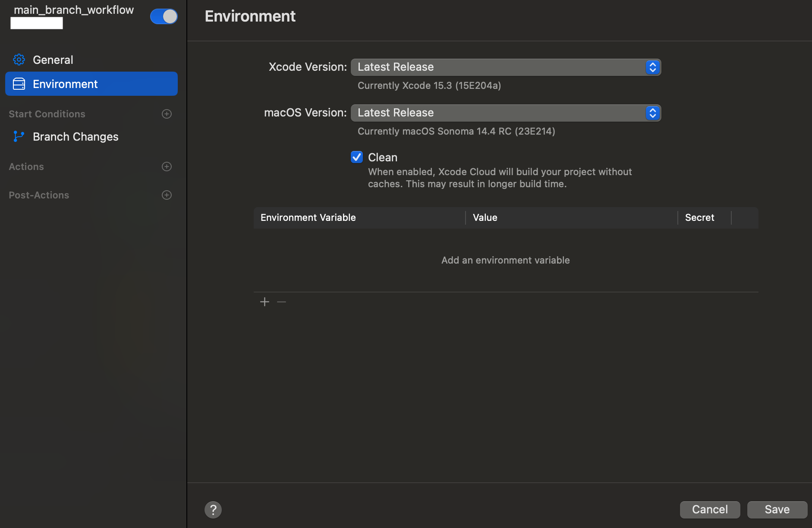Save the workflow settings
The image size is (812, 528).
click(777, 509)
